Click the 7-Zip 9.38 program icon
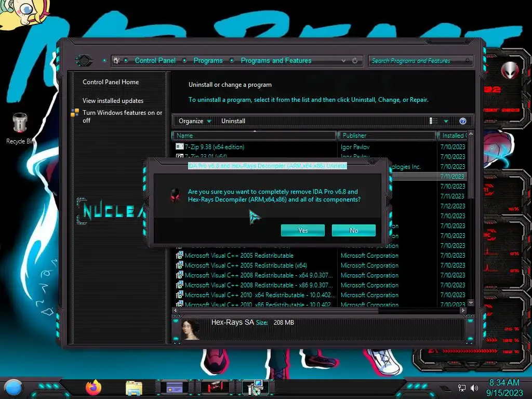Image resolution: width=532 pixels, height=399 pixels. (179, 147)
